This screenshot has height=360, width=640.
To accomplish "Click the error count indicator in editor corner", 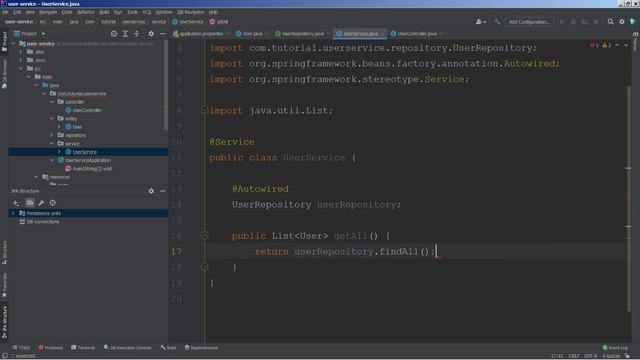I will tap(594, 45).
